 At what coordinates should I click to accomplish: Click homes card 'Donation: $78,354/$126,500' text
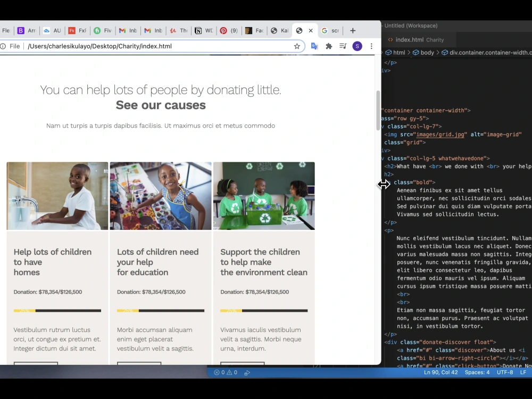click(48, 292)
